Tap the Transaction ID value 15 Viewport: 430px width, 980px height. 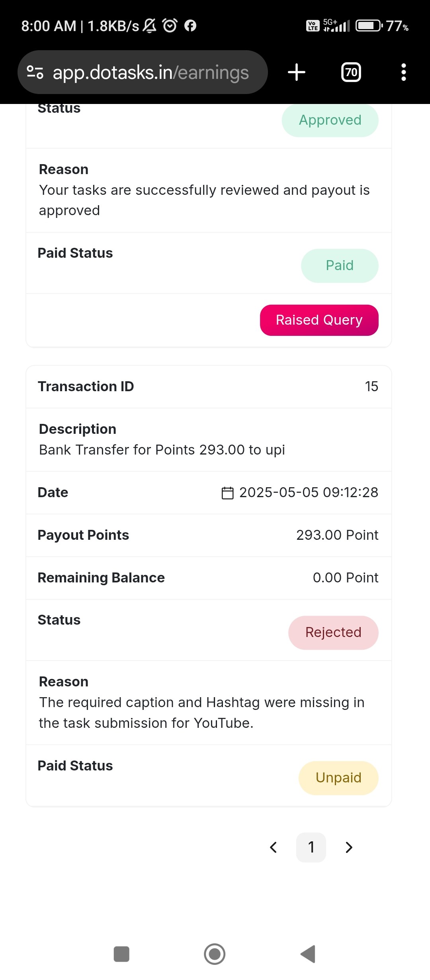coord(371,386)
